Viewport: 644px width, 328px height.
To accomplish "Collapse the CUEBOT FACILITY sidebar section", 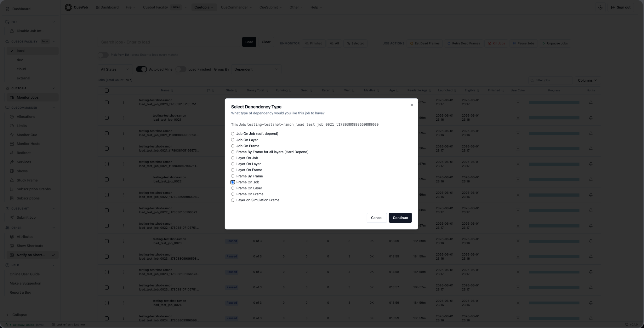I will click(54, 42).
